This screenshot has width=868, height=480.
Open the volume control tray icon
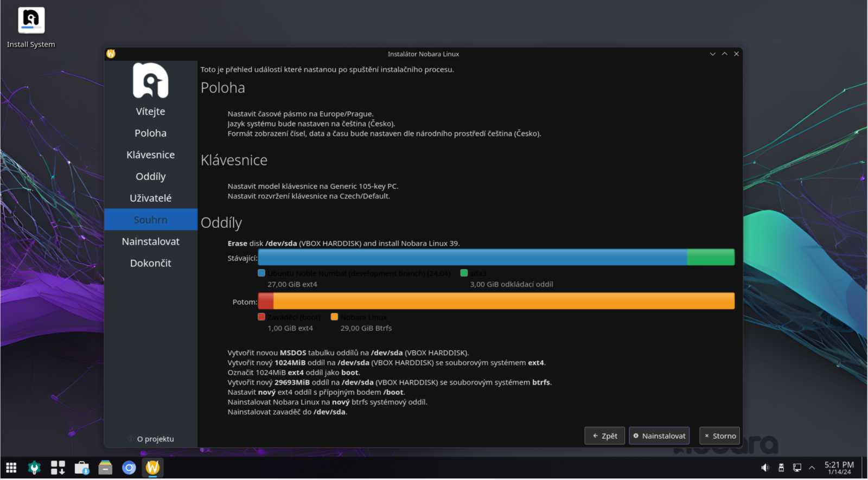pyautogui.click(x=765, y=468)
